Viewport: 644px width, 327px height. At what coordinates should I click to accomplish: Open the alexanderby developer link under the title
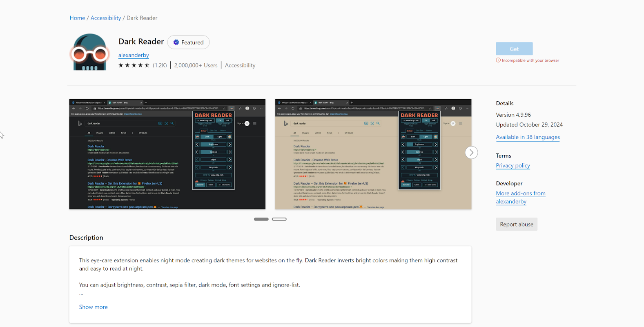click(134, 55)
